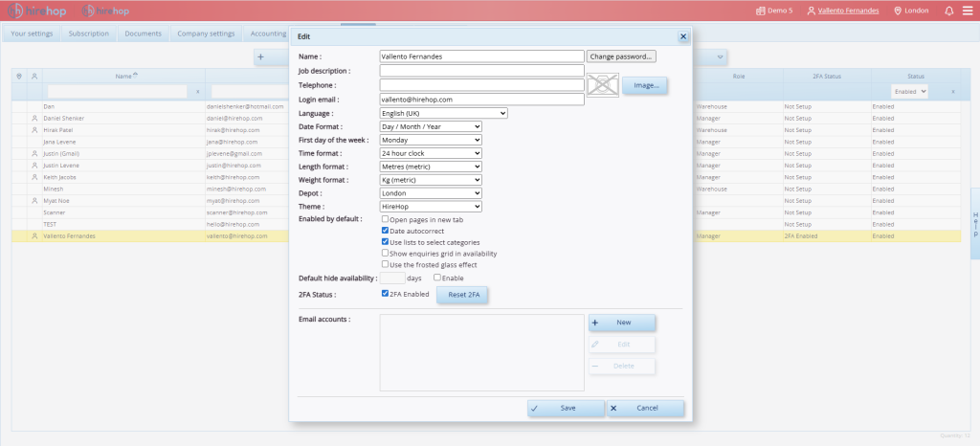Uncheck Use lists to select categories
980x446 pixels.
point(385,242)
